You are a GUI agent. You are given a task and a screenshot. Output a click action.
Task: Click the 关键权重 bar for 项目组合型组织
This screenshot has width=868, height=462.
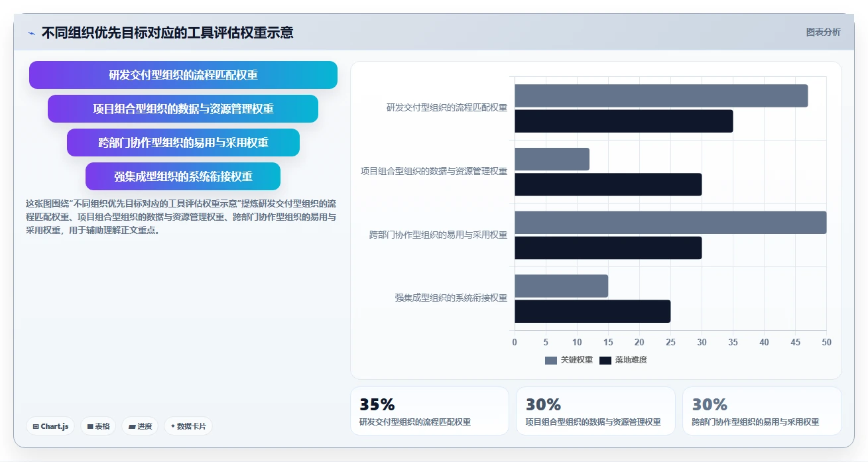click(552, 159)
